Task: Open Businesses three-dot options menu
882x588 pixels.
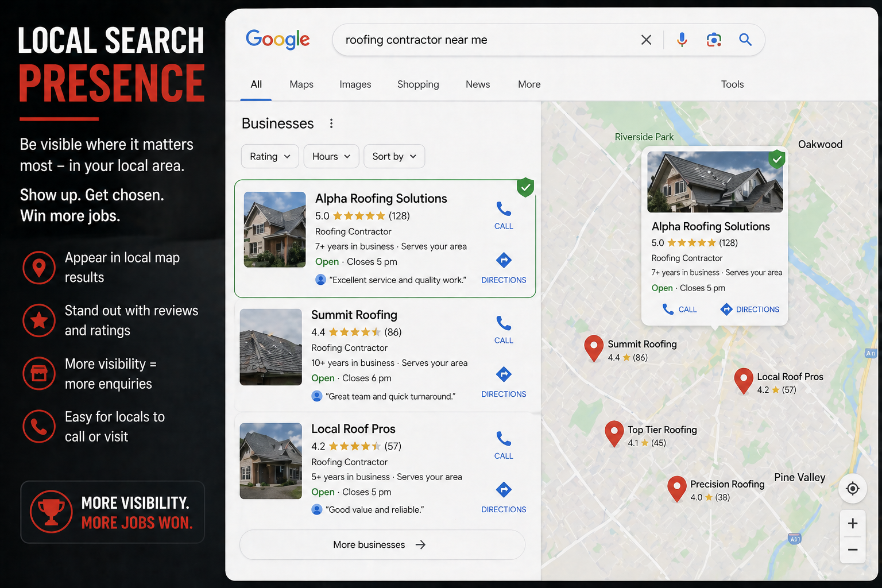Action: coord(331,123)
